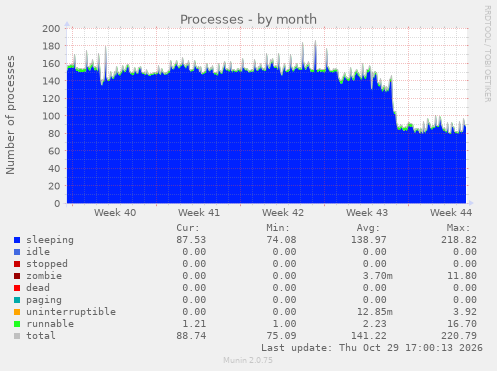The height and width of the screenshot is (371, 497).
Task: Click the y-axis label 0
Action: 57,203
